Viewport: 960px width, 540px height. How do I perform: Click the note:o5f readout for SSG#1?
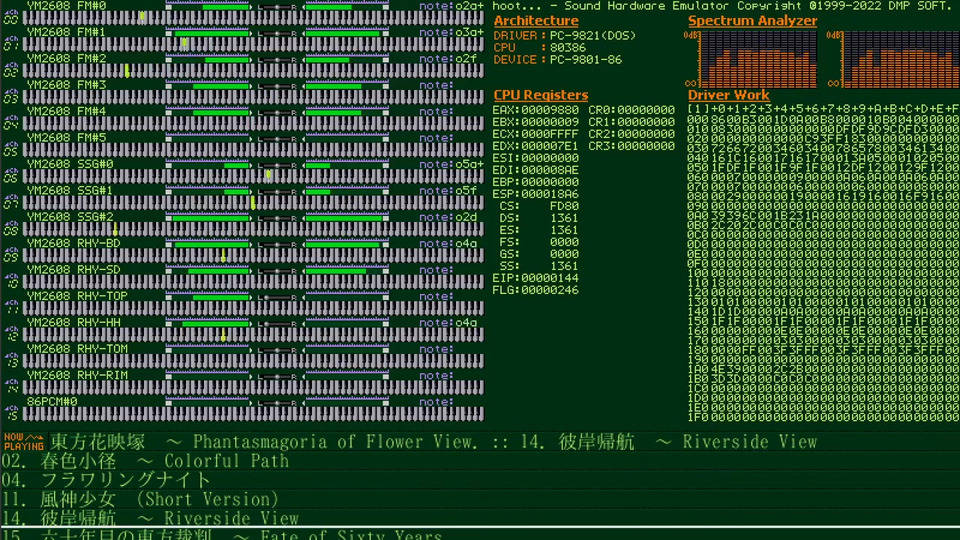point(448,191)
